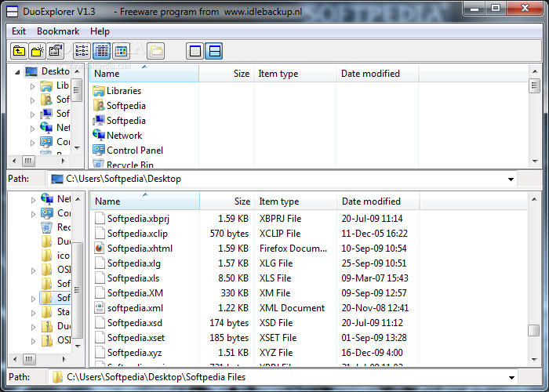Click the lower file list vertical scrollbar thumb

tap(533, 330)
